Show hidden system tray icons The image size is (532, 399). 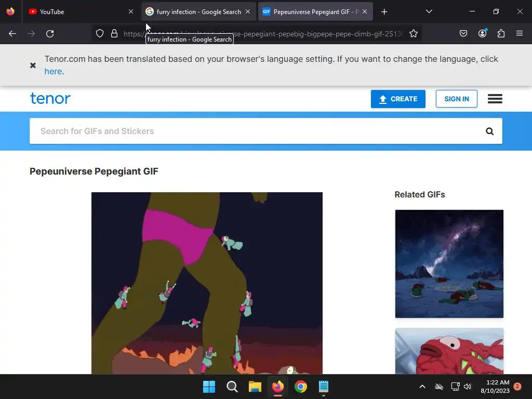tap(422, 387)
